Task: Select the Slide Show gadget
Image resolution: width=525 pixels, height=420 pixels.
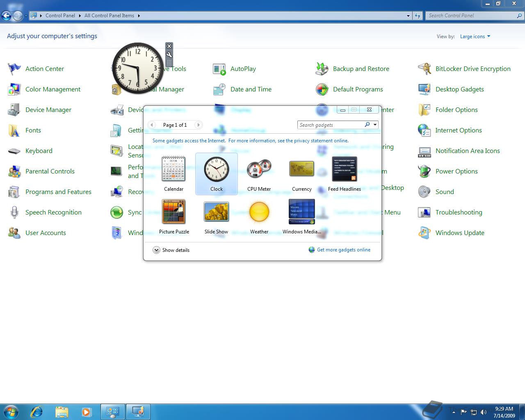Action: 217,216
